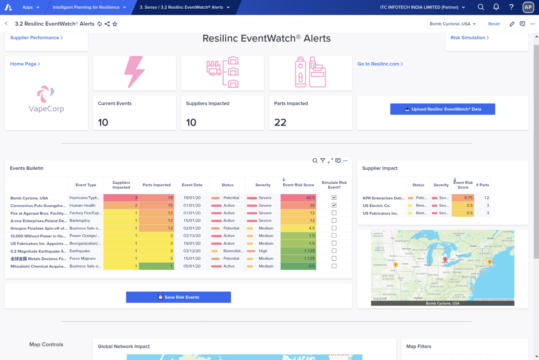539x360 pixels.
Task: Open the notifications bell
Action: [496, 7]
